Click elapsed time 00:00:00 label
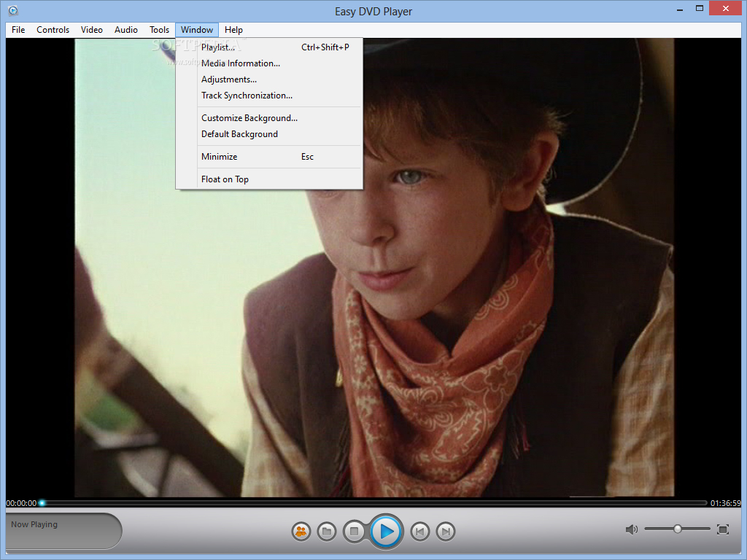The height and width of the screenshot is (560, 747). click(x=21, y=503)
